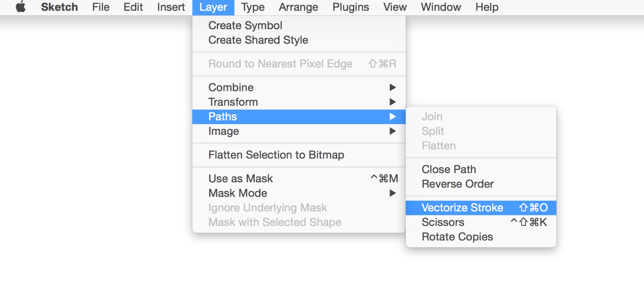This screenshot has height=289, width=644.
Task: Open the View menu
Action: coord(395,7)
